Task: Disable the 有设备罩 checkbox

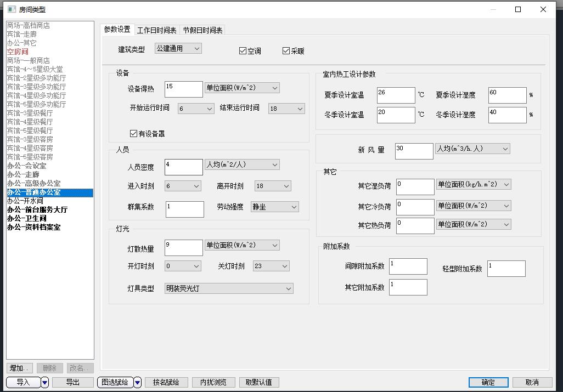Action: pyautogui.click(x=133, y=133)
